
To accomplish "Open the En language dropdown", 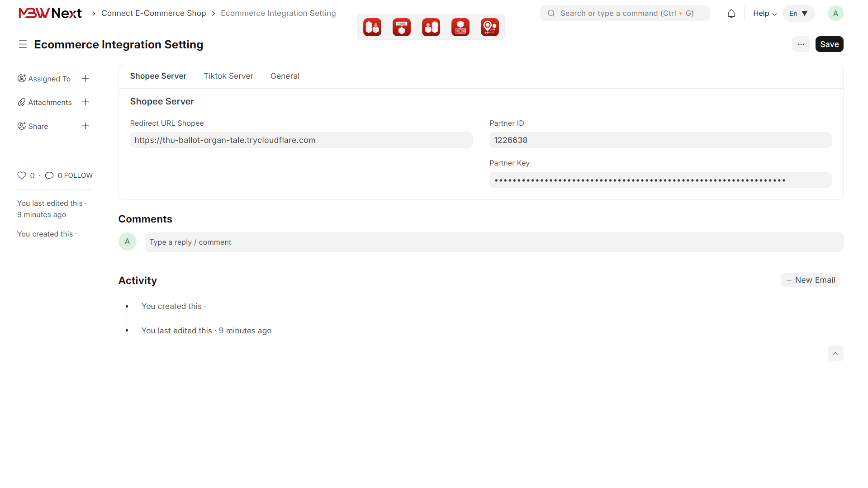I will point(798,14).
